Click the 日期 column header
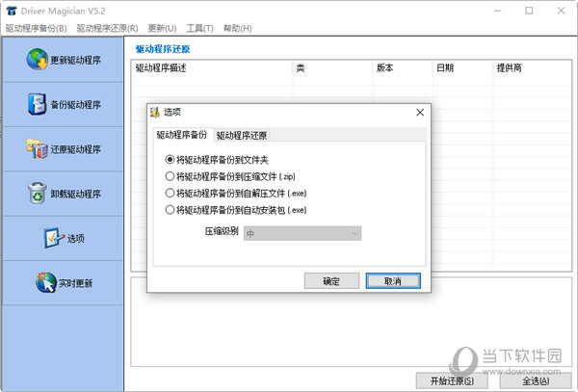 tap(463, 67)
